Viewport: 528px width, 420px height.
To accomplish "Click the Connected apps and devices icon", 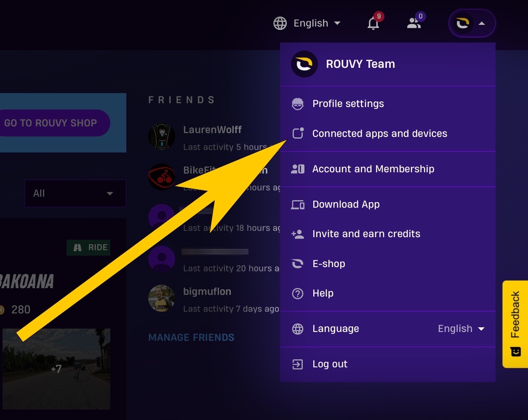I will (298, 134).
